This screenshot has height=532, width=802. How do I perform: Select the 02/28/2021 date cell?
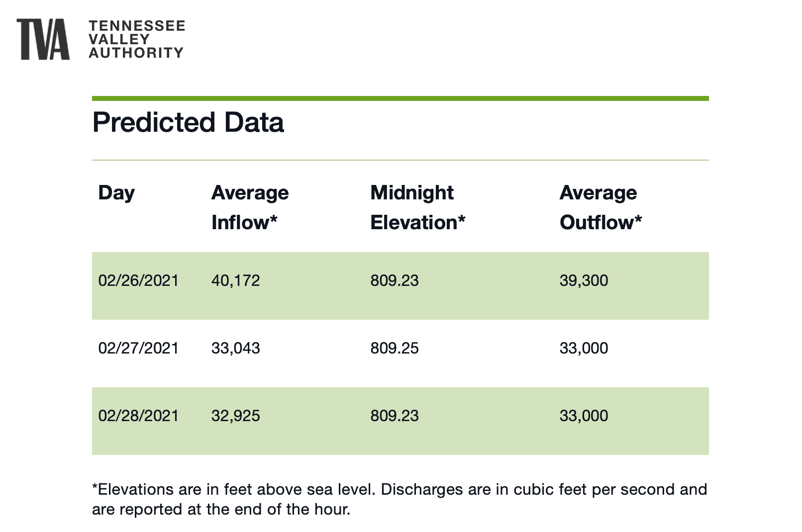138,416
